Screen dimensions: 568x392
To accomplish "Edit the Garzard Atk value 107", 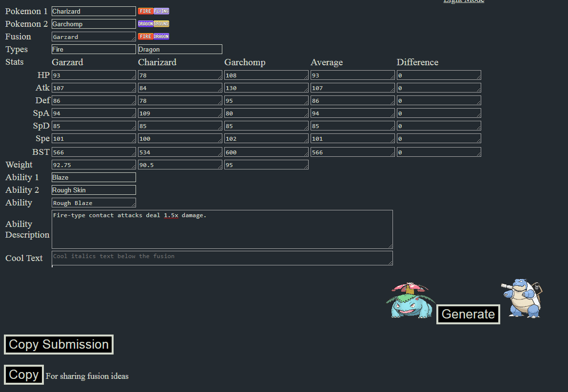I will pos(94,88).
